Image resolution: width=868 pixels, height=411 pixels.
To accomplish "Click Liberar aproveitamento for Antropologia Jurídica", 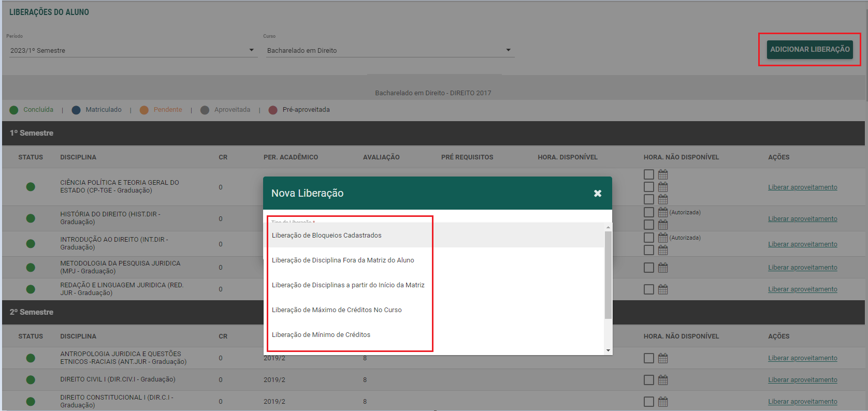I will [802, 358].
